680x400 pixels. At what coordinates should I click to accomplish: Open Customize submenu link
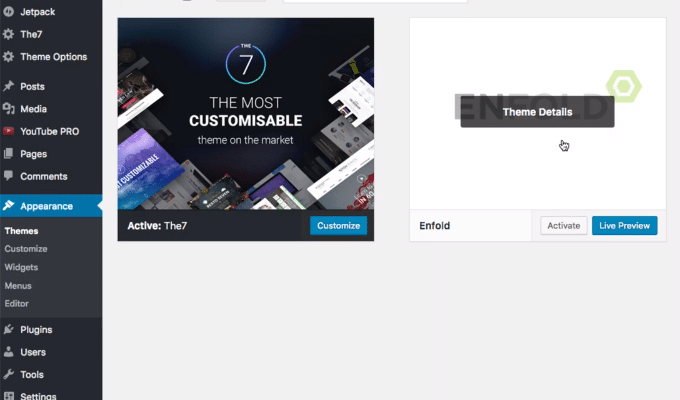(26, 249)
